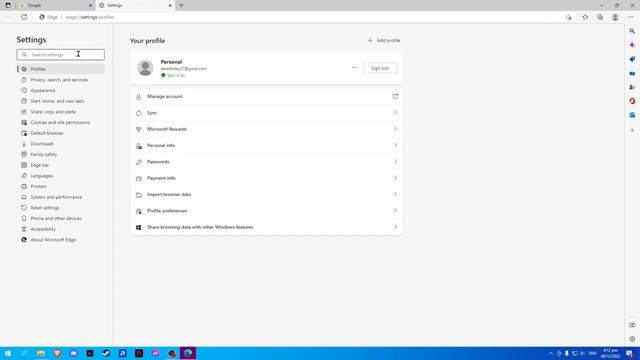Switch to the Google tab
This screenshot has height=360, width=640.
pos(55,5)
